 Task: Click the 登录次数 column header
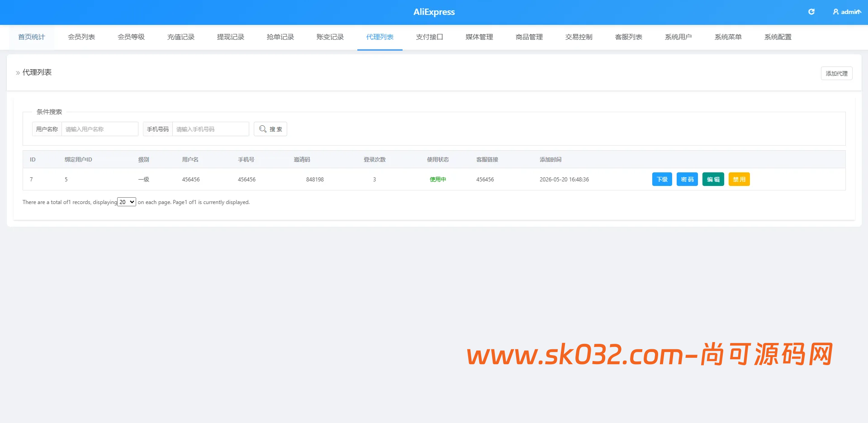tap(375, 160)
